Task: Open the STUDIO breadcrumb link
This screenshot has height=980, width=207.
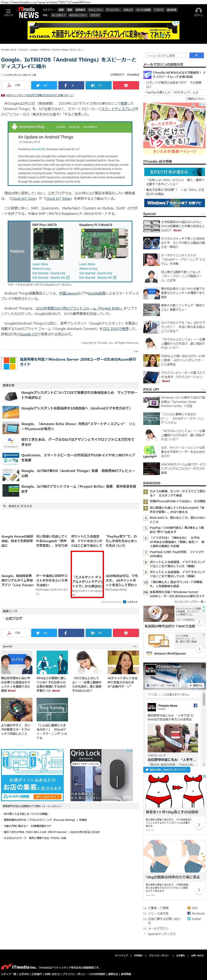Action: pos(23,50)
